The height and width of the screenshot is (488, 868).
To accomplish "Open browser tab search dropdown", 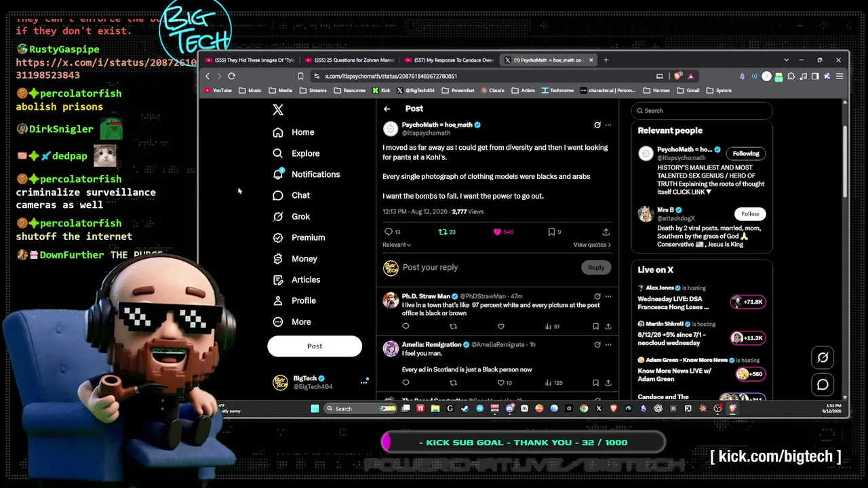I will point(786,60).
